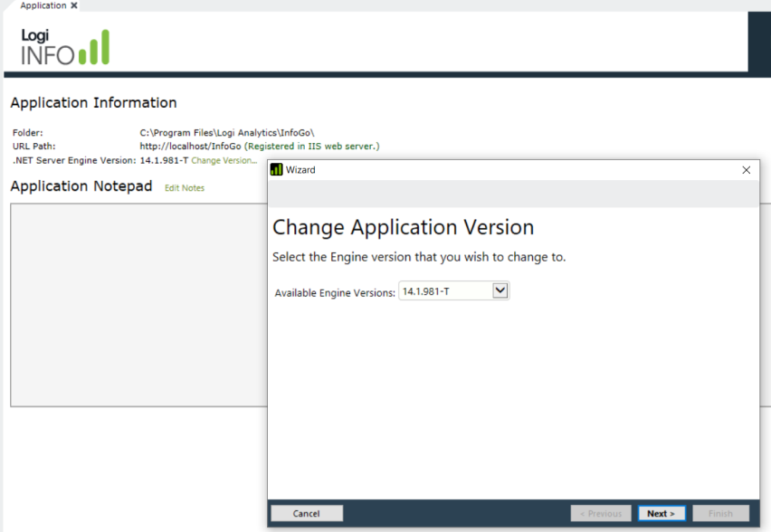Open the Change Version link
The width and height of the screenshot is (771, 532).
coord(224,160)
